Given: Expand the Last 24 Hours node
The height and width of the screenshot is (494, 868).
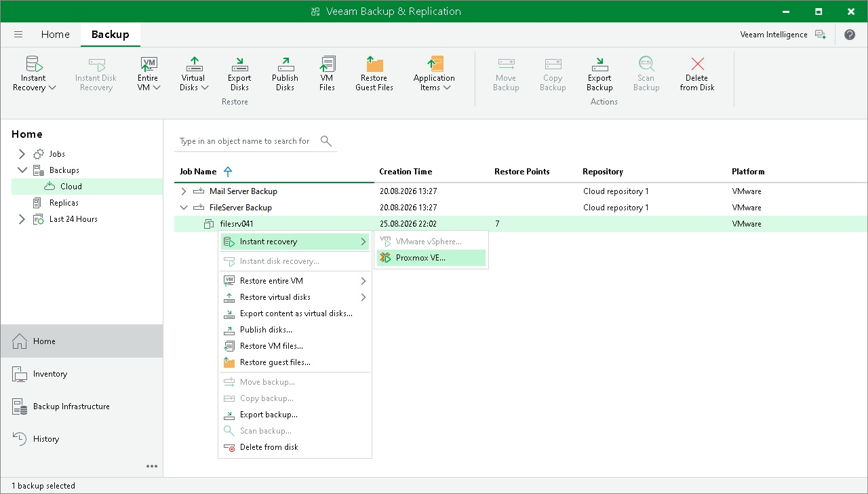Looking at the screenshot, I should [x=22, y=219].
